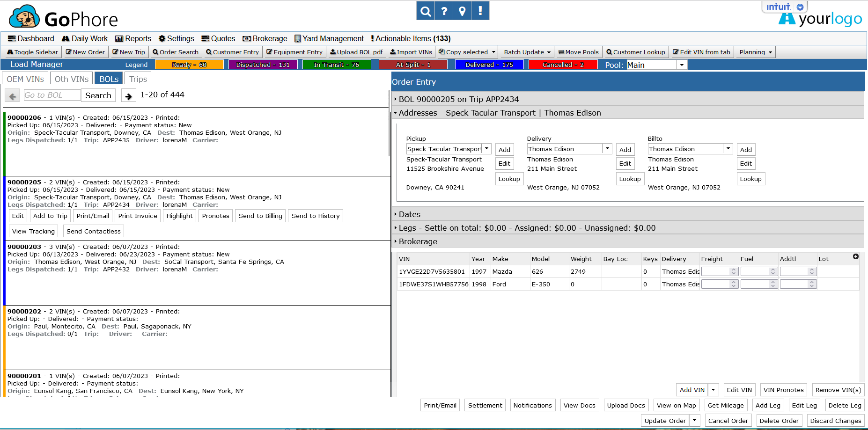Open the Intuit dropdown badge
868x430 pixels.
[784, 7]
